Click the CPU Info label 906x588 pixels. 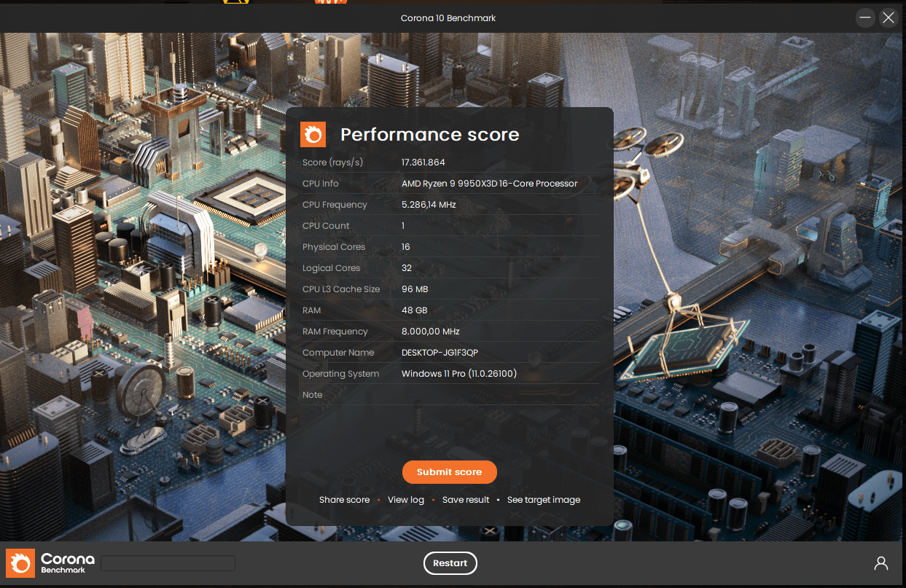click(321, 184)
